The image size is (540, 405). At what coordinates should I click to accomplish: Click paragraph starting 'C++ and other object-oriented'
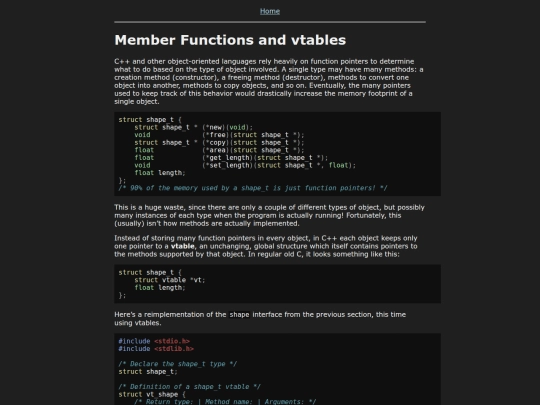click(269, 81)
